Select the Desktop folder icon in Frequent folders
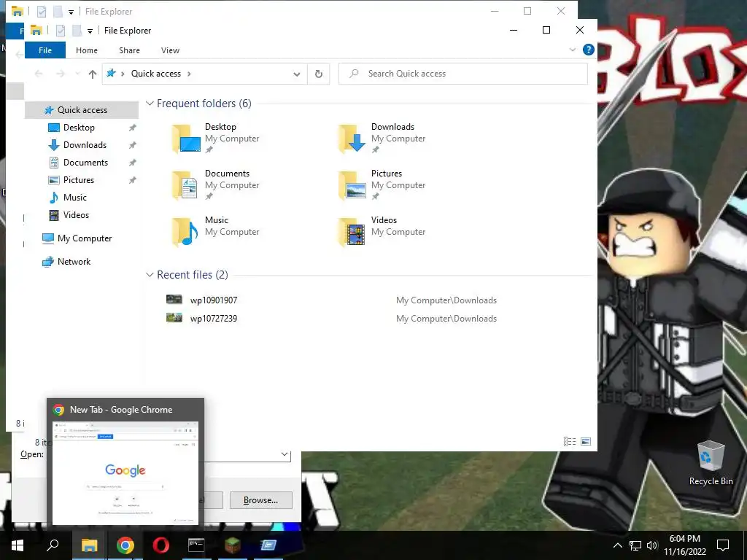The width and height of the screenshot is (747, 560). click(x=186, y=139)
